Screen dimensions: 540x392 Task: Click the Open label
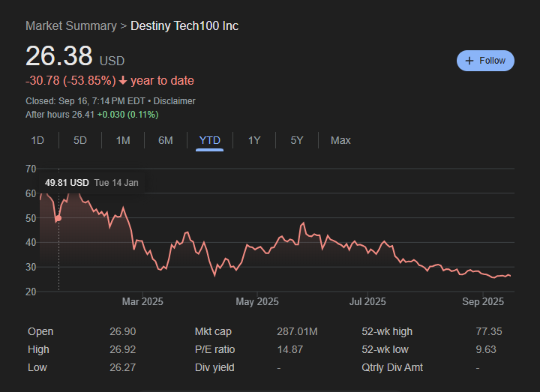(x=40, y=331)
